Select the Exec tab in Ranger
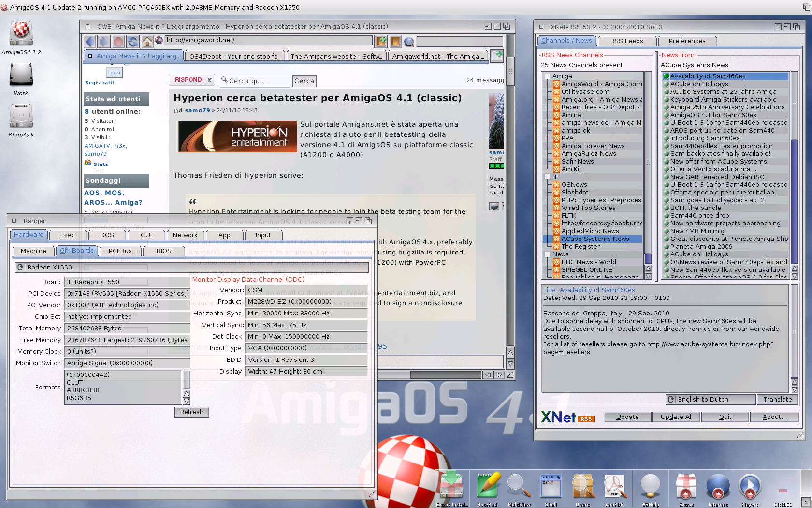This screenshot has height=508, width=812. (x=68, y=235)
